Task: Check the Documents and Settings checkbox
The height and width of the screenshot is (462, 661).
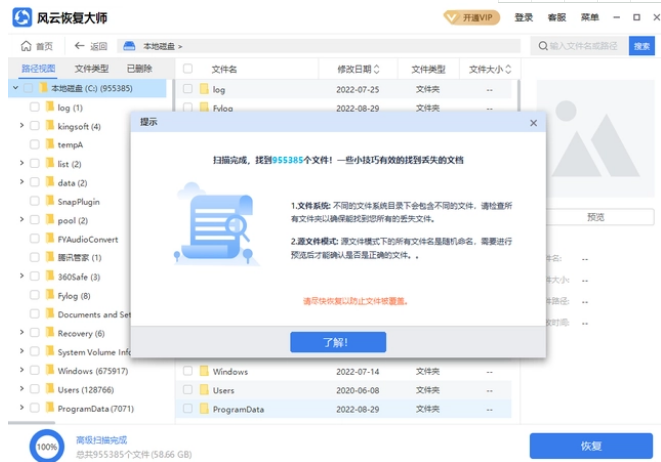Action: 35,314
